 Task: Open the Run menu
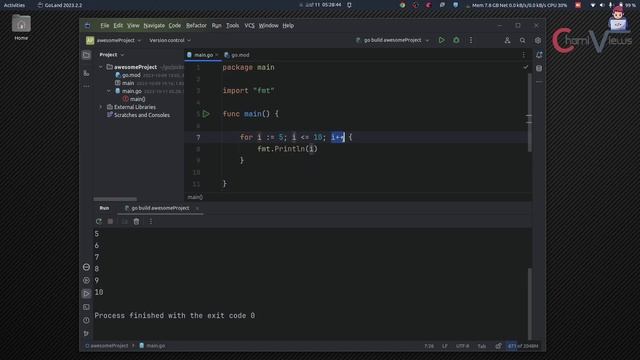pyautogui.click(x=216, y=25)
